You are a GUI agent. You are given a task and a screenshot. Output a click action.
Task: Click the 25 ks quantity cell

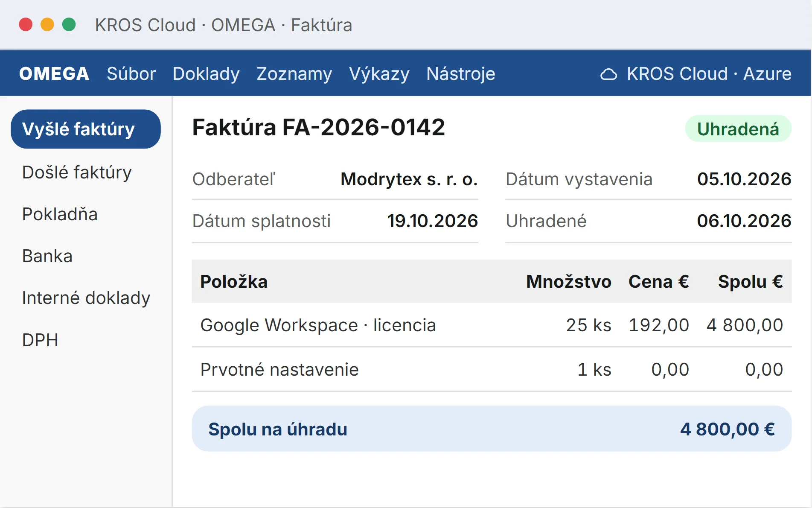pos(588,325)
